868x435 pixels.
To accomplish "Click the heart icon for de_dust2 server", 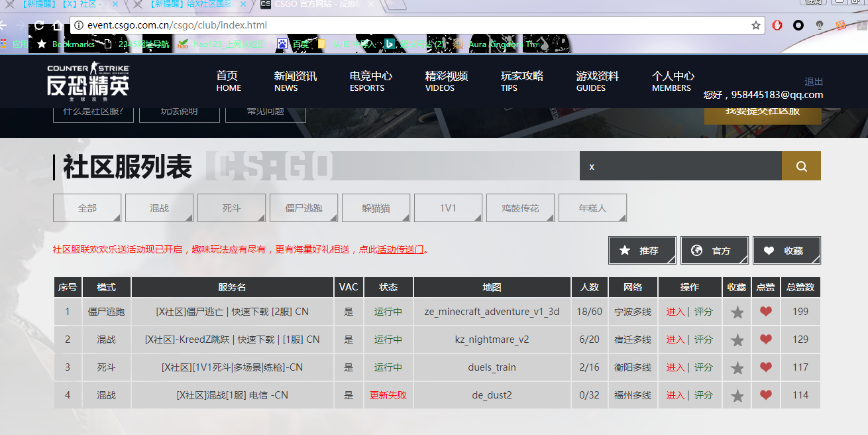I will (766, 395).
